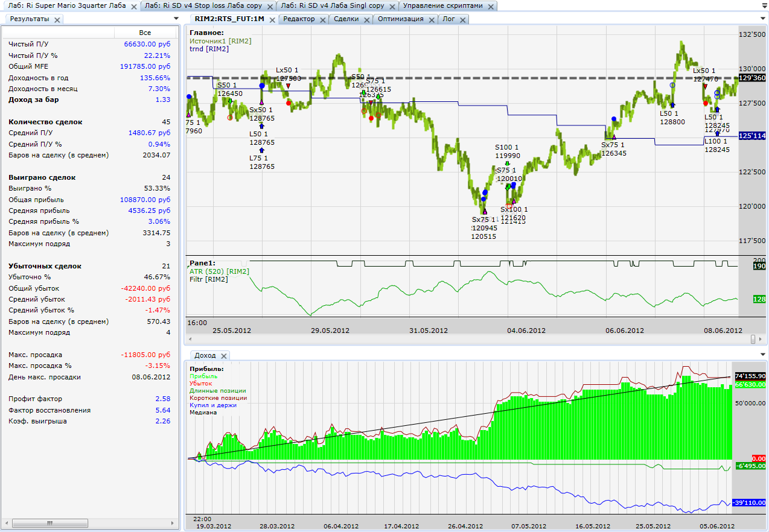This screenshot has width=769, height=532.
Task: Switch to the Сделки tab
Action: (346, 19)
